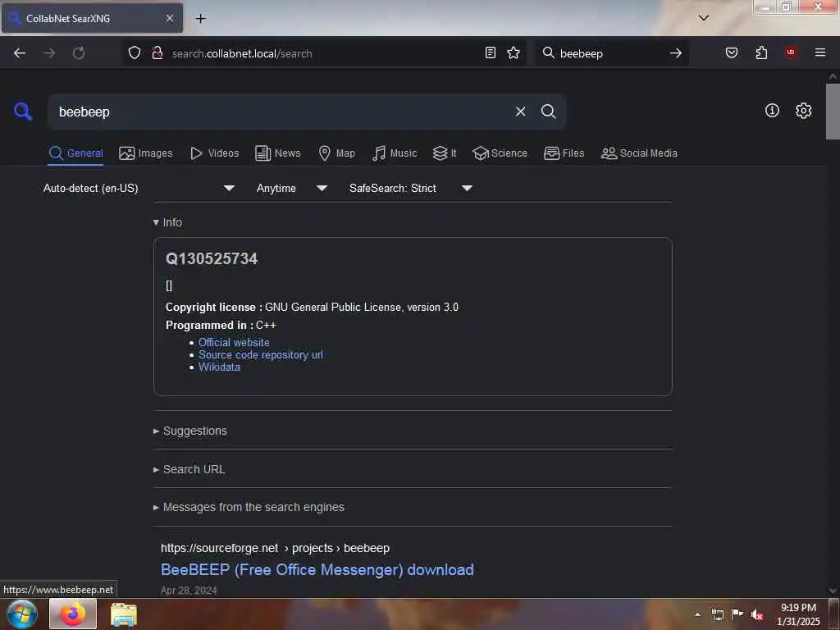840x630 pixels.
Task: Click Q130525734 infobox heading
Action: (212, 258)
